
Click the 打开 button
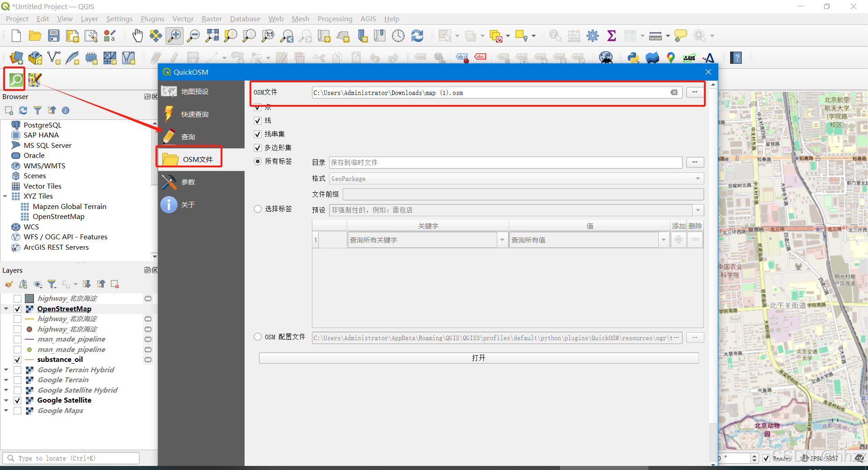[479, 358]
